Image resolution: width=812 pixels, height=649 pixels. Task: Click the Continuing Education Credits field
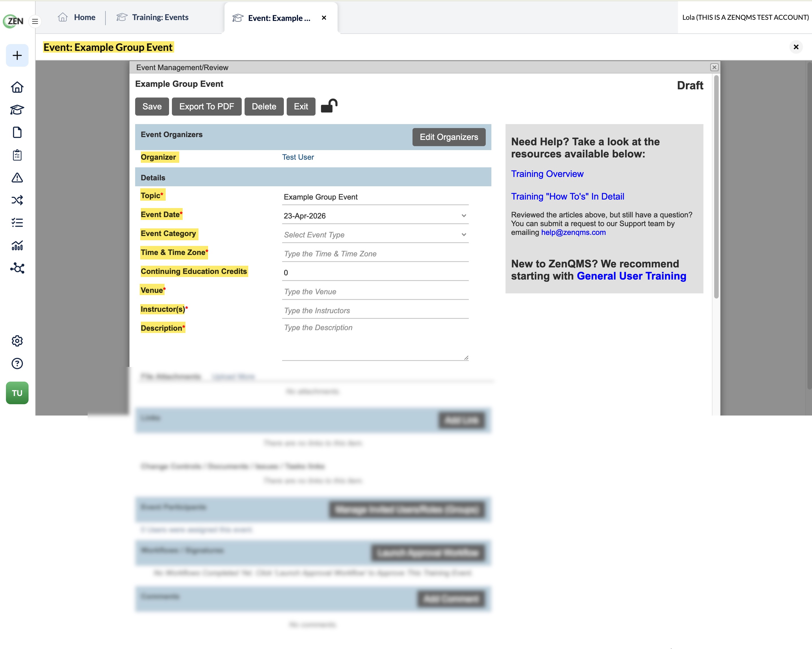point(375,272)
